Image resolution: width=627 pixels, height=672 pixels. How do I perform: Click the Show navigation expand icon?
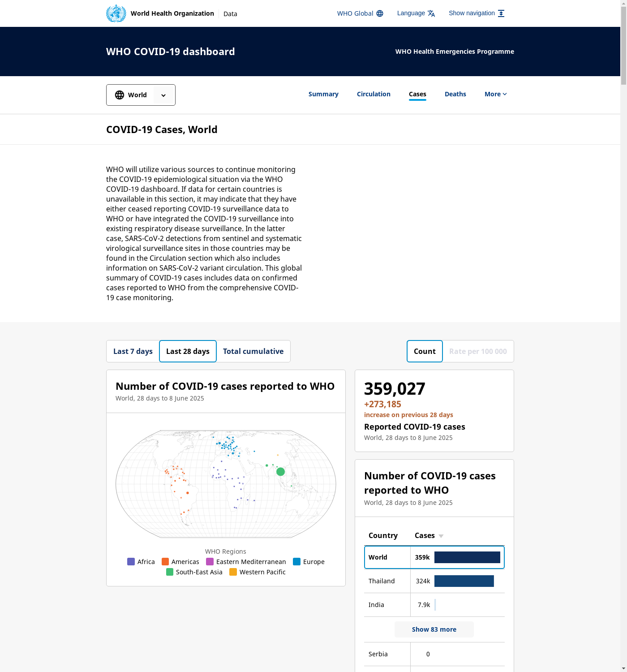pos(501,13)
